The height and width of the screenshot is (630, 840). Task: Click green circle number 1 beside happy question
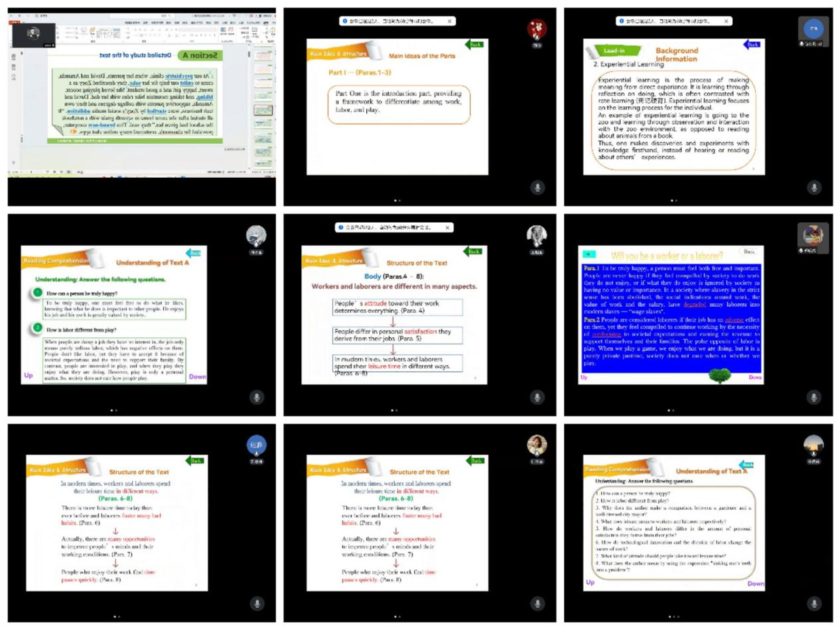[38, 293]
